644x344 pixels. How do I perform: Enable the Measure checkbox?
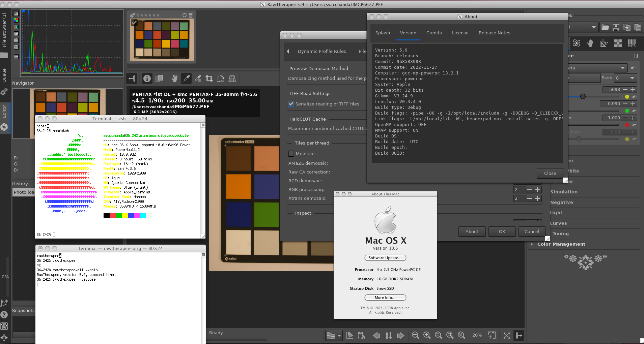coord(291,154)
